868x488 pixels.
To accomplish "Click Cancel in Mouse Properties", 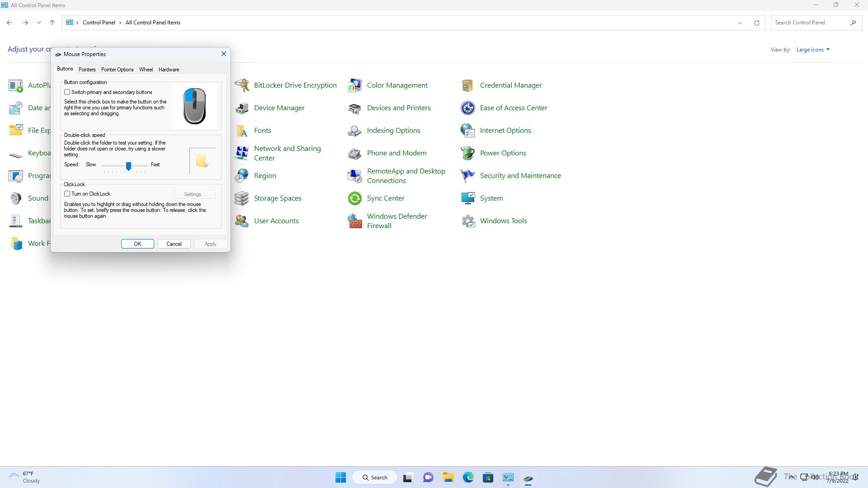I will pos(174,244).
